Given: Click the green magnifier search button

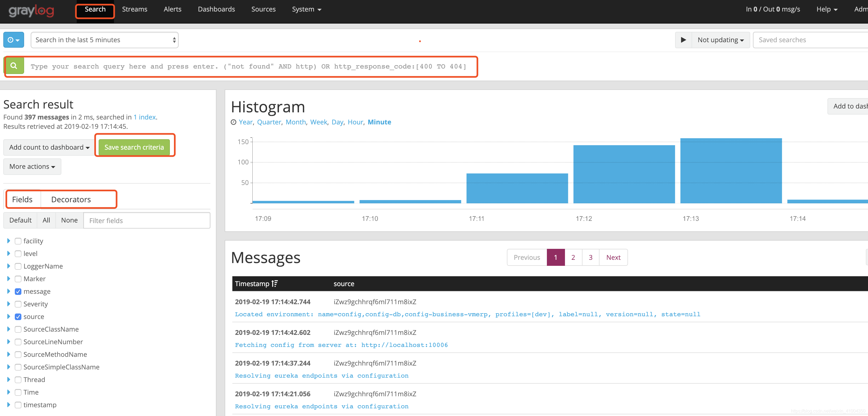Looking at the screenshot, I should pyautogui.click(x=14, y=66).
